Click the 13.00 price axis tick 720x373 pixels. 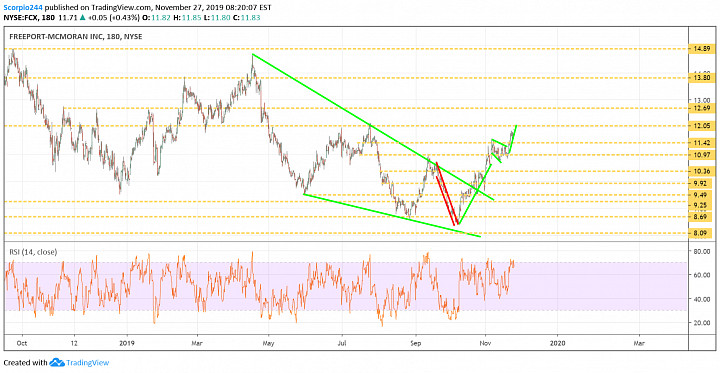pos(703,100)
